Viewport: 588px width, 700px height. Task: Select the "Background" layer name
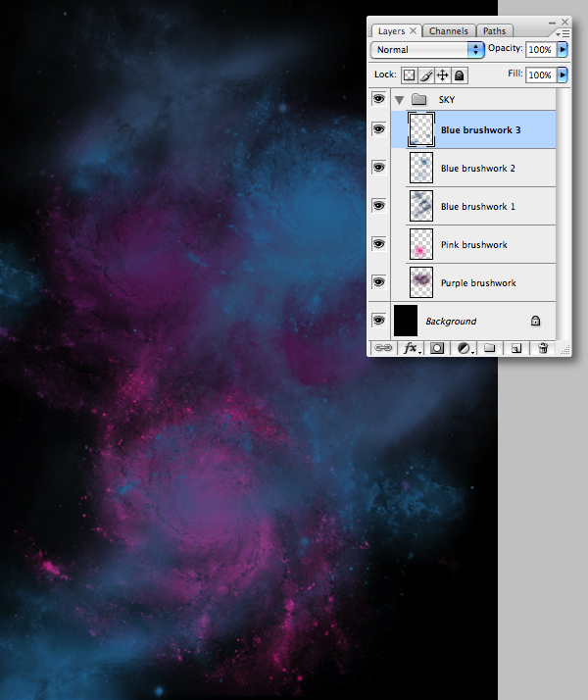pyautogui.click(x=451, y=322)
